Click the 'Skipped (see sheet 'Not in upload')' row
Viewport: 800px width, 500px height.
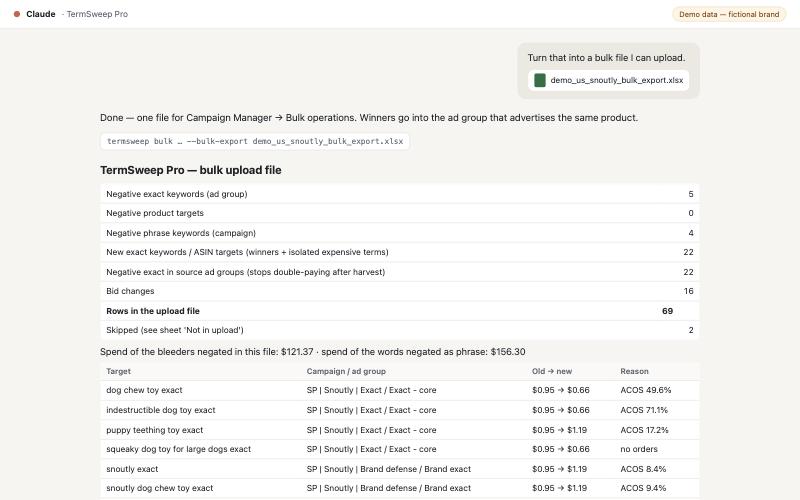[399, 330]
